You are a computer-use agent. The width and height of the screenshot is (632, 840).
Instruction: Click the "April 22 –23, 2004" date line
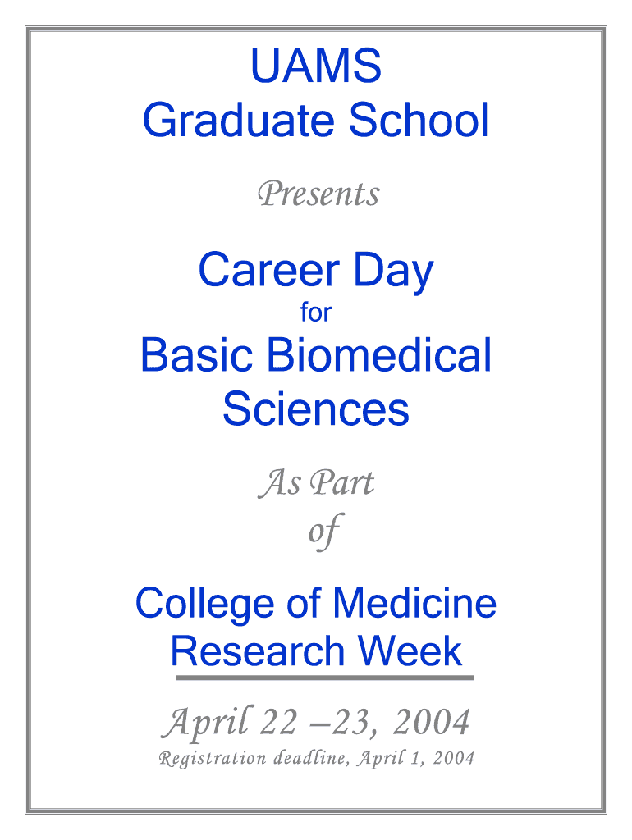(316, 724)
